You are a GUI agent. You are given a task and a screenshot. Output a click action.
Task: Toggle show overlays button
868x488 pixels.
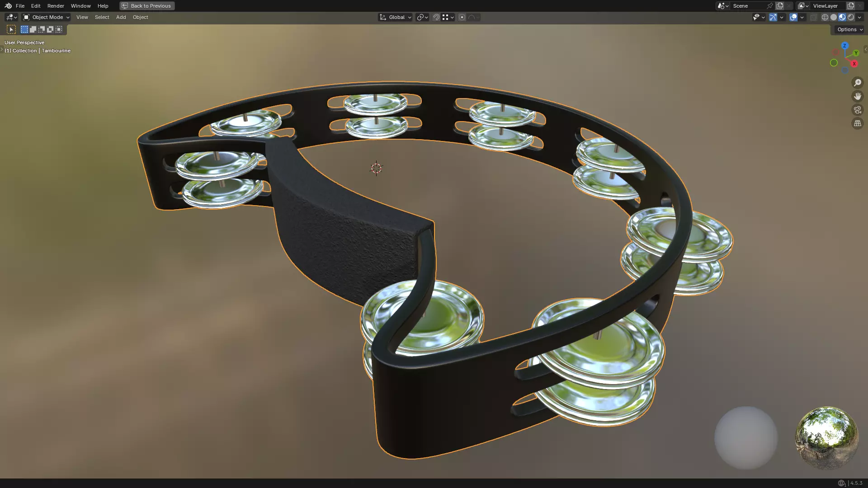coord(793,17)
